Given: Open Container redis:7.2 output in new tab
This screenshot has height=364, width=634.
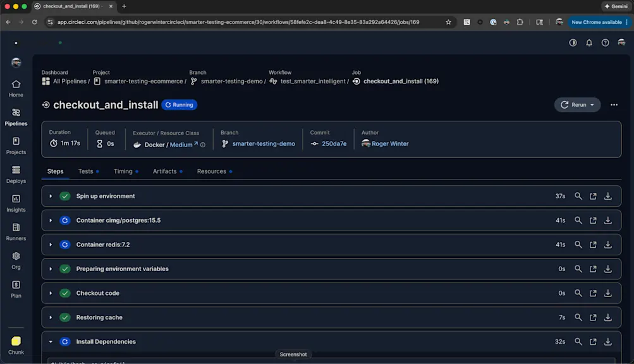Looking at the screenshot, I should [593, 245].
